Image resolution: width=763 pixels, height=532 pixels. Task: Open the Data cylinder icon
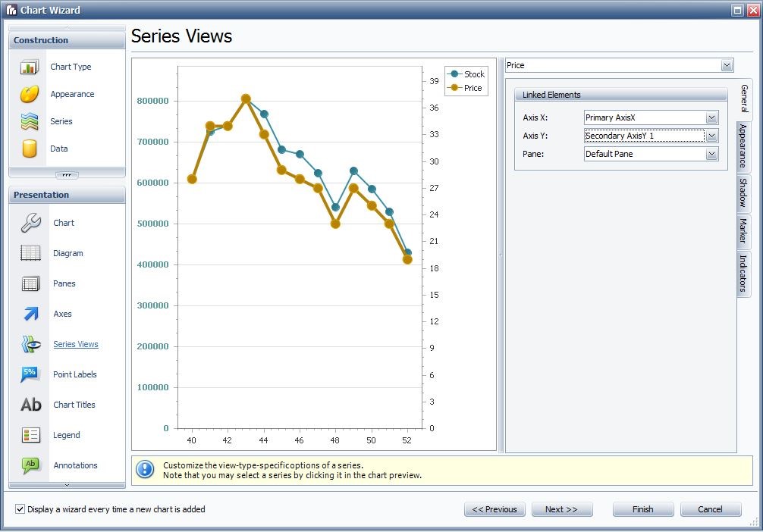30,149
